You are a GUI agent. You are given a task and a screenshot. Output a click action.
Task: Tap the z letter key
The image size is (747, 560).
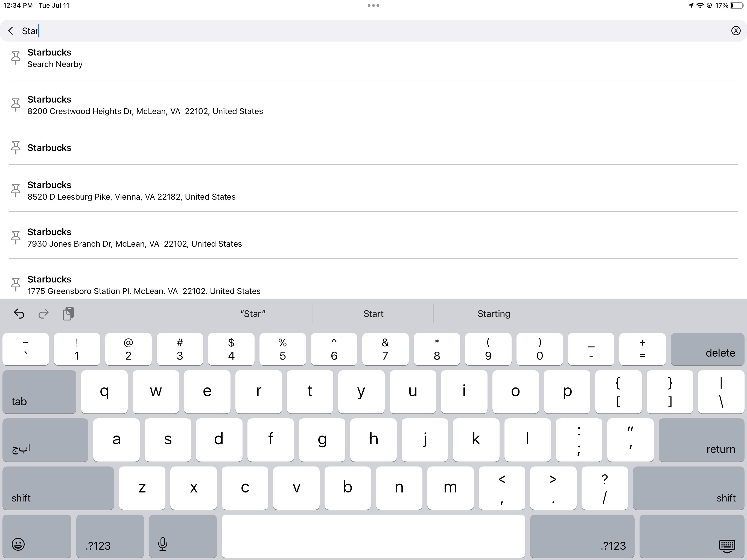tap(142, 488)
